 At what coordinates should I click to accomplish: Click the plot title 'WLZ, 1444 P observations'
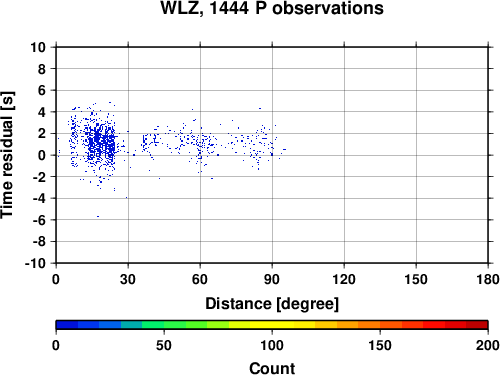(x=272, y=8)
